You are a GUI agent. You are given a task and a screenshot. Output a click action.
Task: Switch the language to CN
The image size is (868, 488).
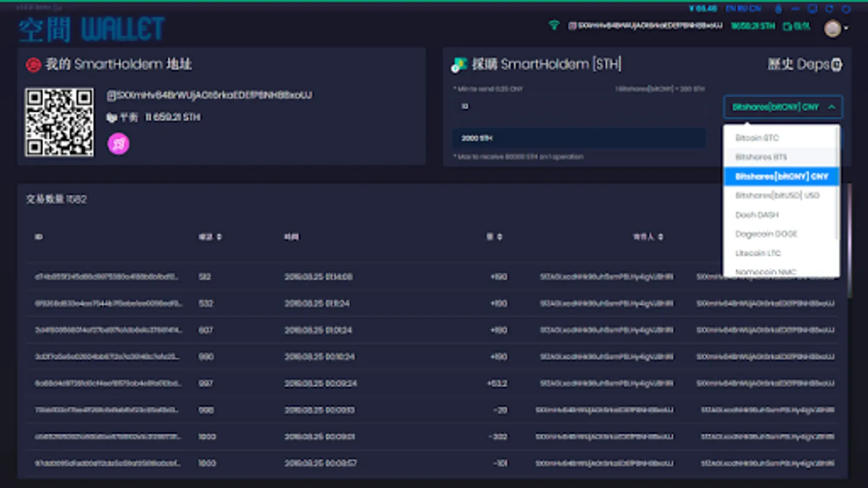click(755, 9)
